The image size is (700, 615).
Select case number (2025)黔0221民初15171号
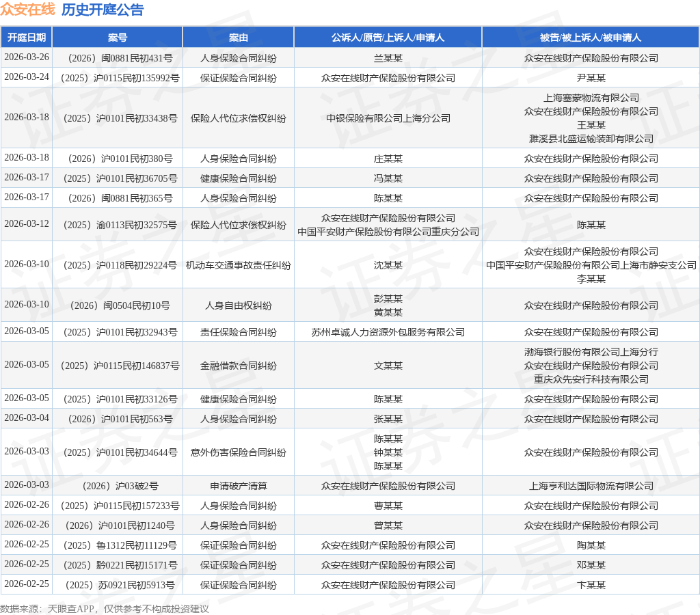pyautogui.click(x=120, y=565)
